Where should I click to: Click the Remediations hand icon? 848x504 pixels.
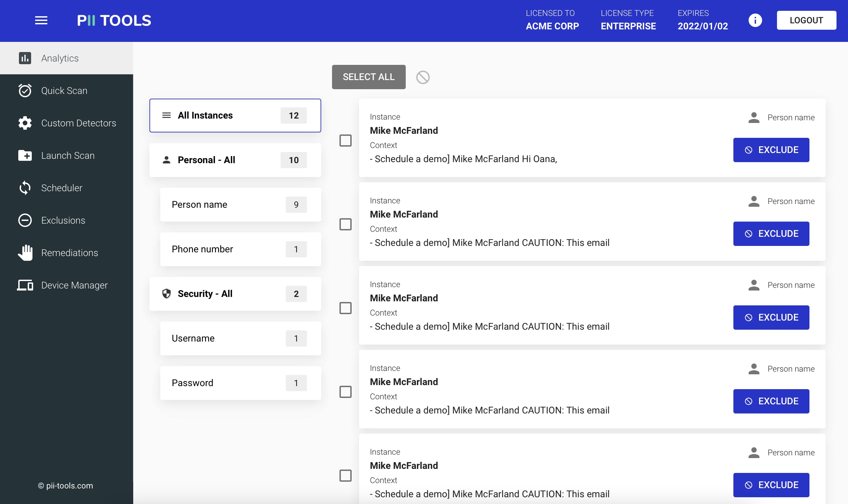click(x=25, y=253)
